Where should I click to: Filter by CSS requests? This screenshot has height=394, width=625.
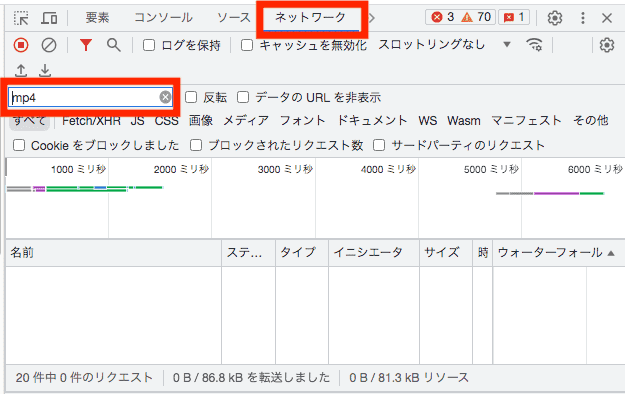click(x=167, y=120)
